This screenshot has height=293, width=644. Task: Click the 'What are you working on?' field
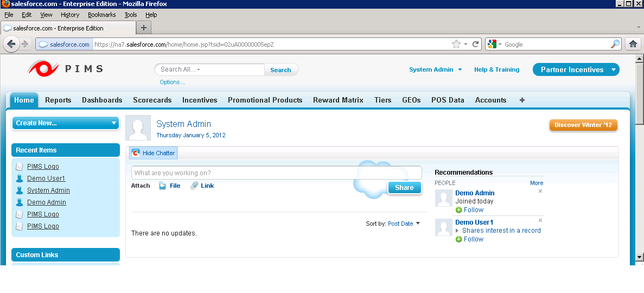click(276, 173)
